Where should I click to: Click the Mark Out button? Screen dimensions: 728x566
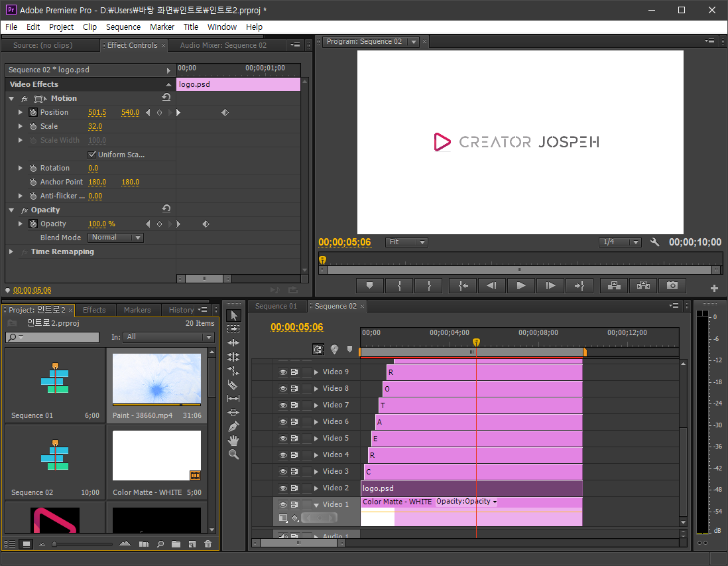coord(428,285)
